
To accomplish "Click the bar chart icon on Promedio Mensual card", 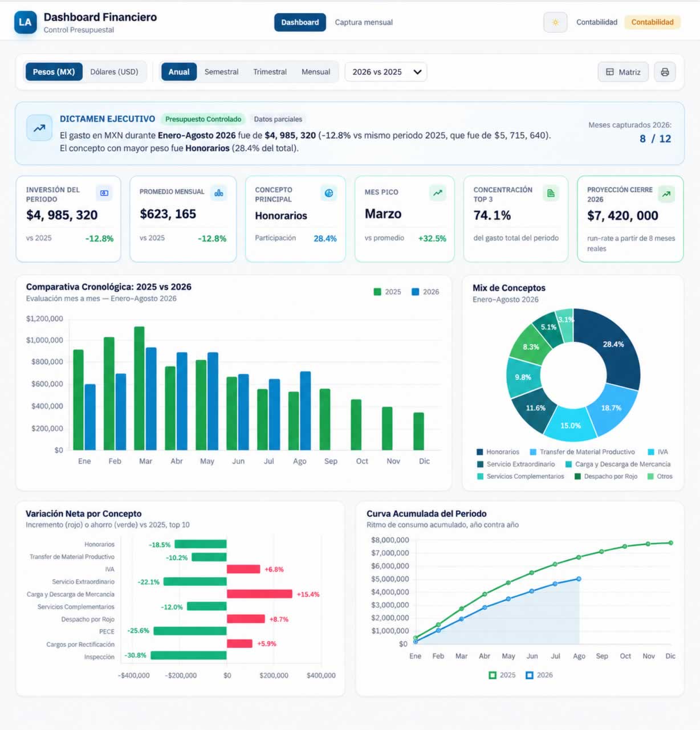I will (218, 193).
